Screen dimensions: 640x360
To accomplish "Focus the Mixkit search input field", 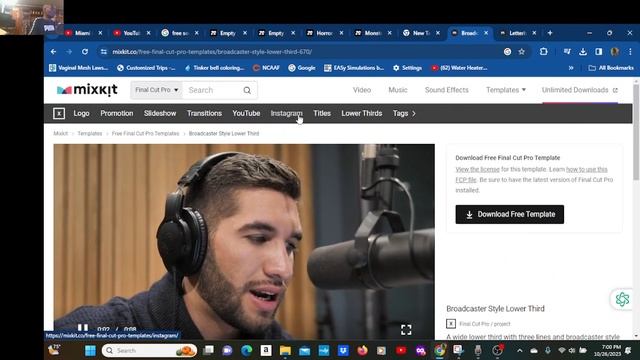I will [x=213, y=90].
